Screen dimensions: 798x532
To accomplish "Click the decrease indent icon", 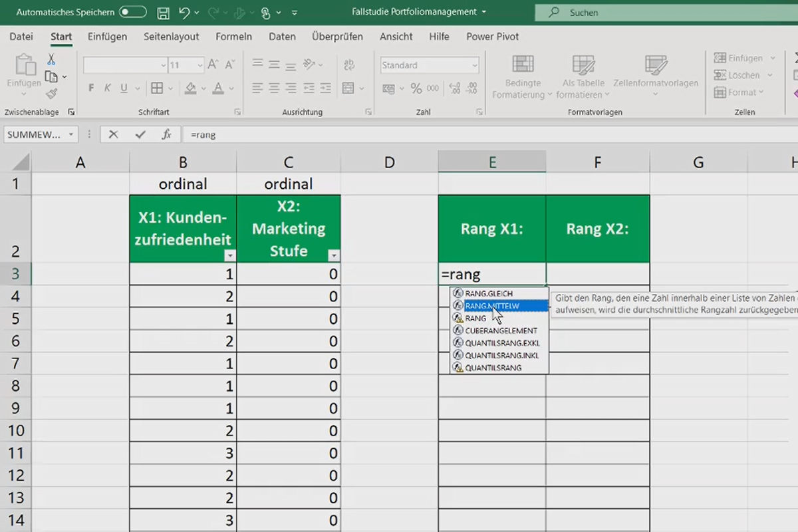I will (310, 88).
